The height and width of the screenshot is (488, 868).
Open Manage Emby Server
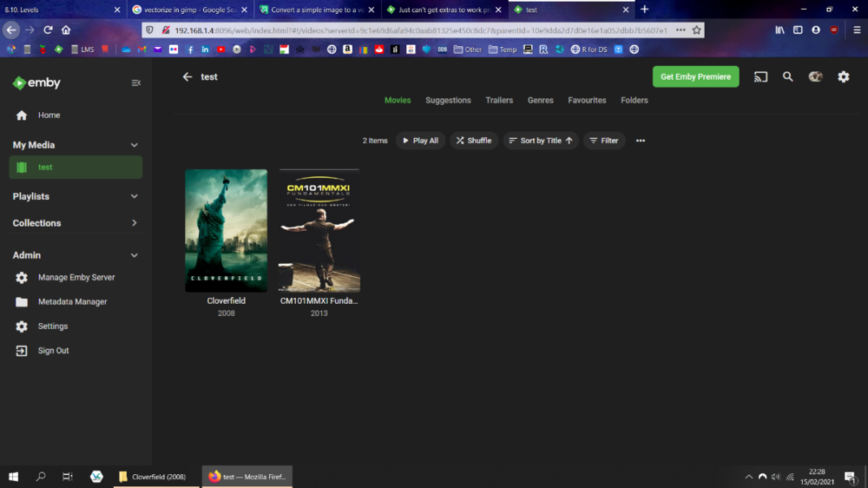76,278
